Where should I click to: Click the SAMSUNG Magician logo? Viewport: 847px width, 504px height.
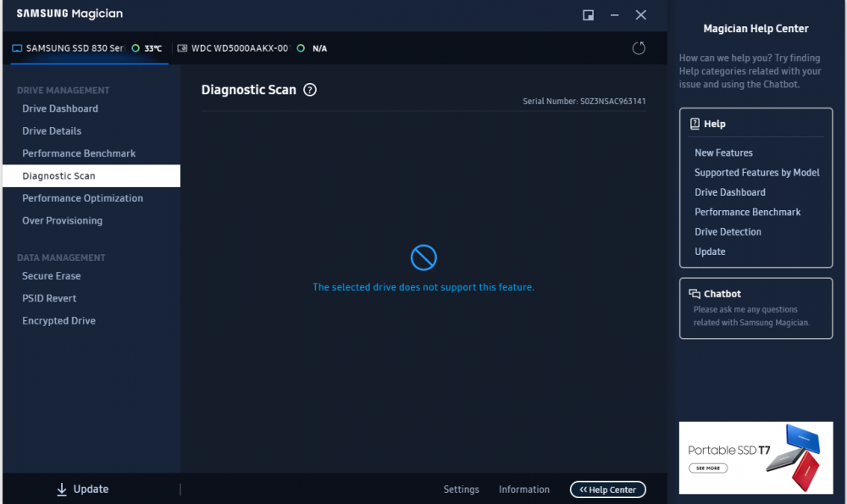69,14
